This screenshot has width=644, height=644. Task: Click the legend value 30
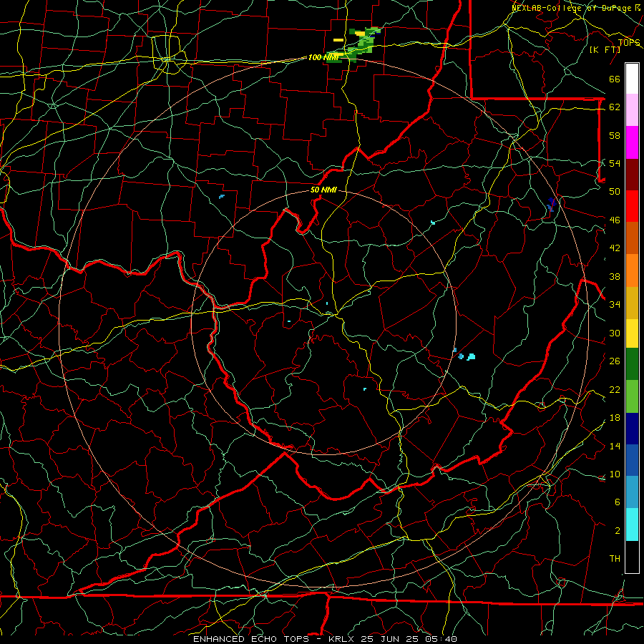[x=615, y=333]
